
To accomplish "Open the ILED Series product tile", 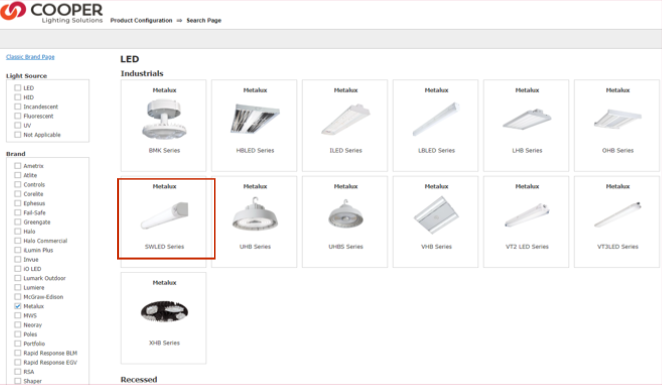I will (x=345, y=125).
